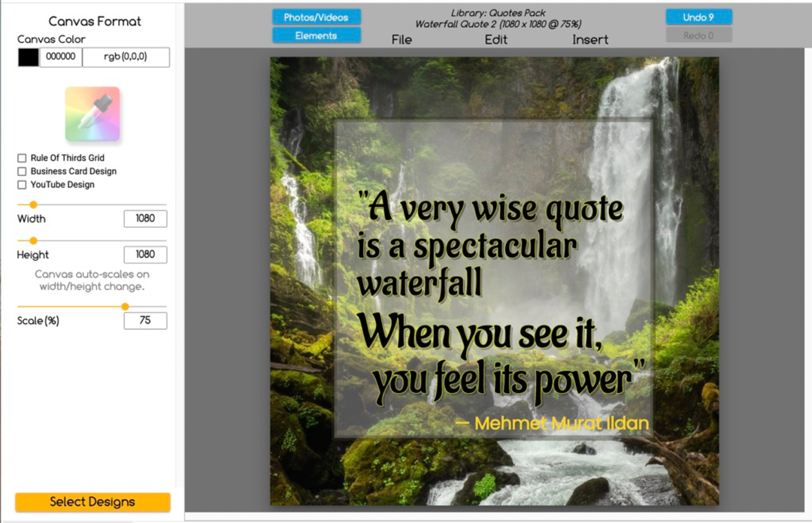Click the Width slider handle
Image resolution: width=812 pixels, height=523 pixels.
tap(33, 205)
